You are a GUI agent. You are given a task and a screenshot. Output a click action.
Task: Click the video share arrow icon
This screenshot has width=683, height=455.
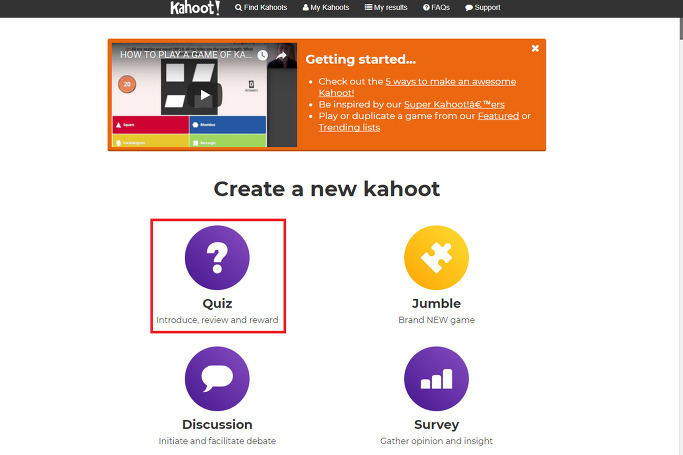(281, 55)
